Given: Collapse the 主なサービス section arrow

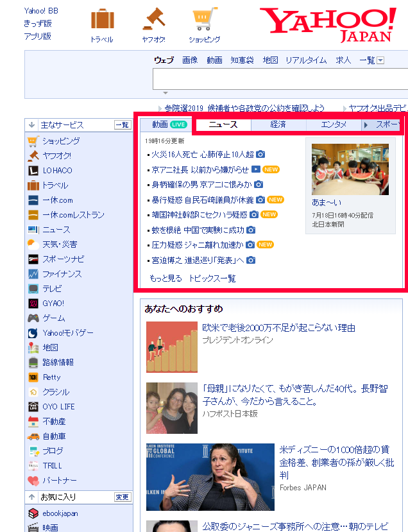Looking at the screenshot, I should click(x=31, y=125).
